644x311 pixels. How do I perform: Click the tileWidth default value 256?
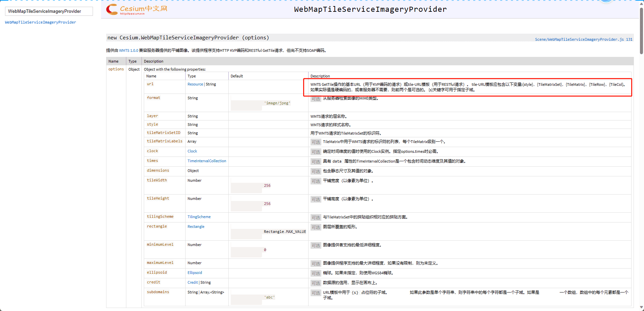click(x=267, y=185)
